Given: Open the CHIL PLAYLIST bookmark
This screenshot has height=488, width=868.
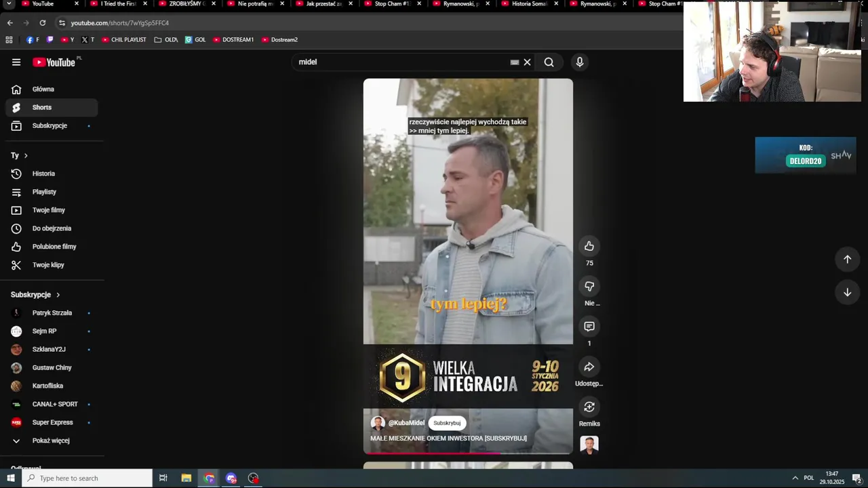Looking at the screenshot, I should 124,40.
